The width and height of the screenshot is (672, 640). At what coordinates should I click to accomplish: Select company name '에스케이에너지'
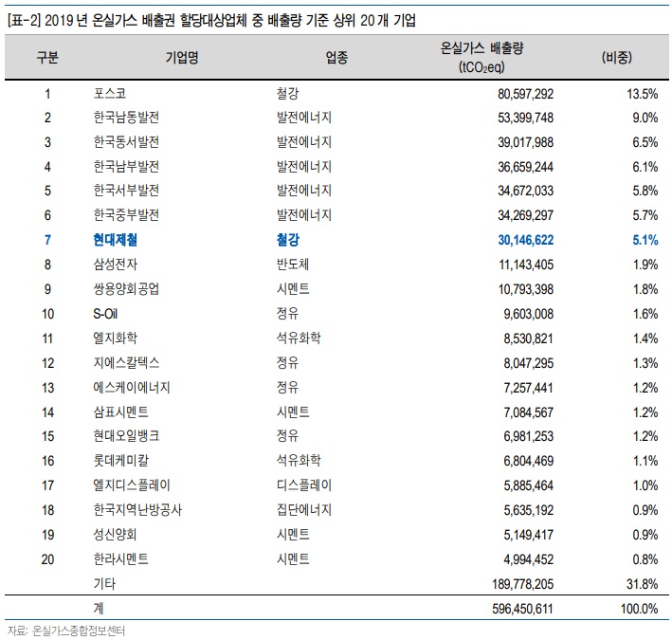(132, 388)
